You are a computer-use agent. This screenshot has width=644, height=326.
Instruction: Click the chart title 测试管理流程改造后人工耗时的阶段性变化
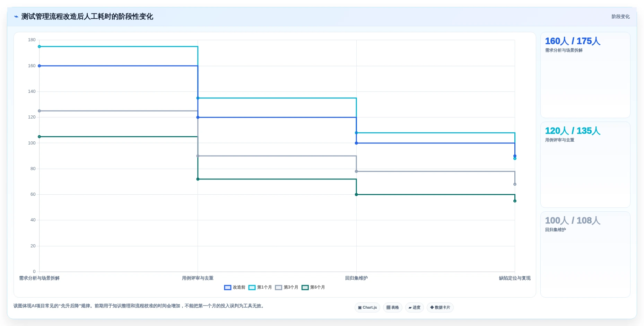point(87,17)
